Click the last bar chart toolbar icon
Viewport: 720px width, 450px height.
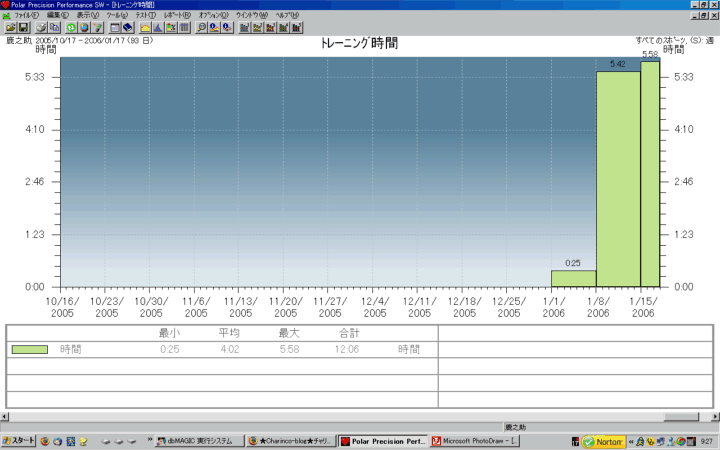(297, 28)
